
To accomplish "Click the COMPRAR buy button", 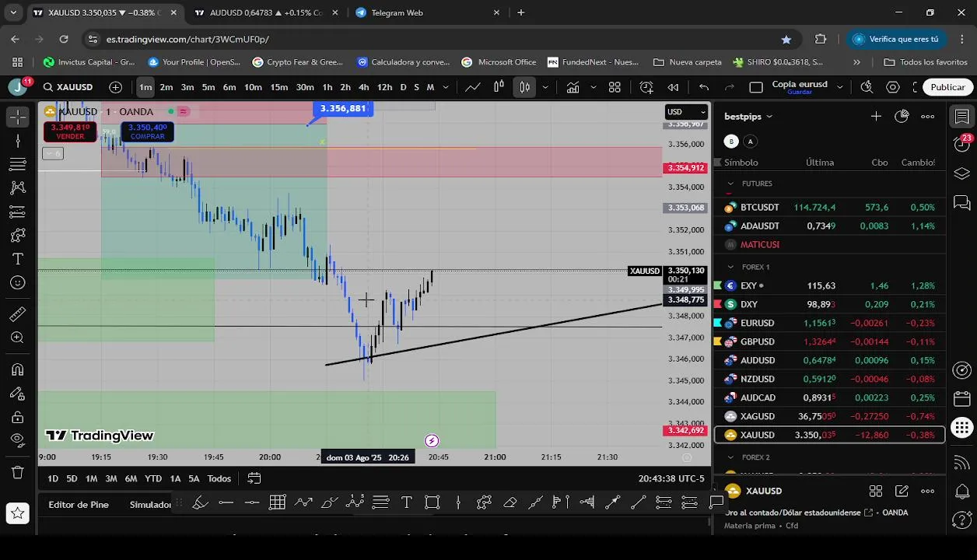I will pos(148,131).
